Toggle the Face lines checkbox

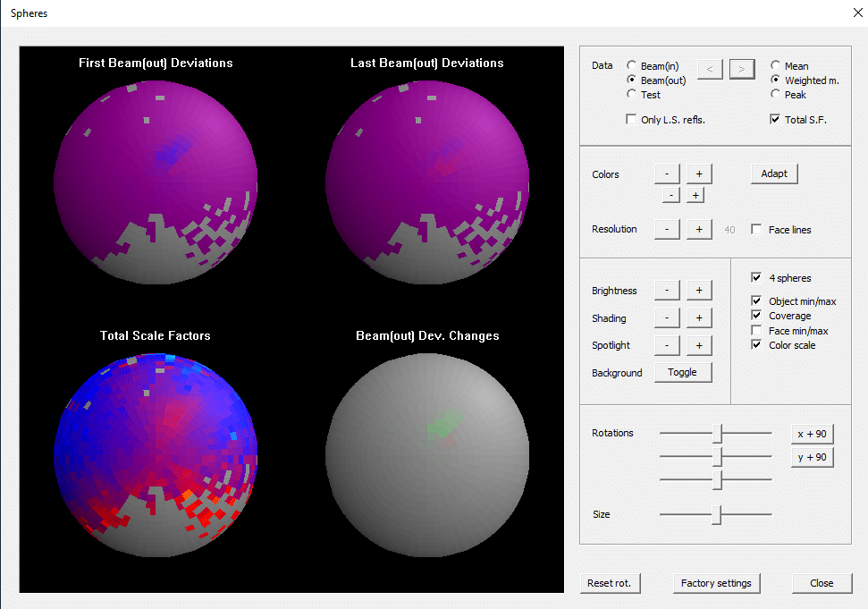coord(757,230)
